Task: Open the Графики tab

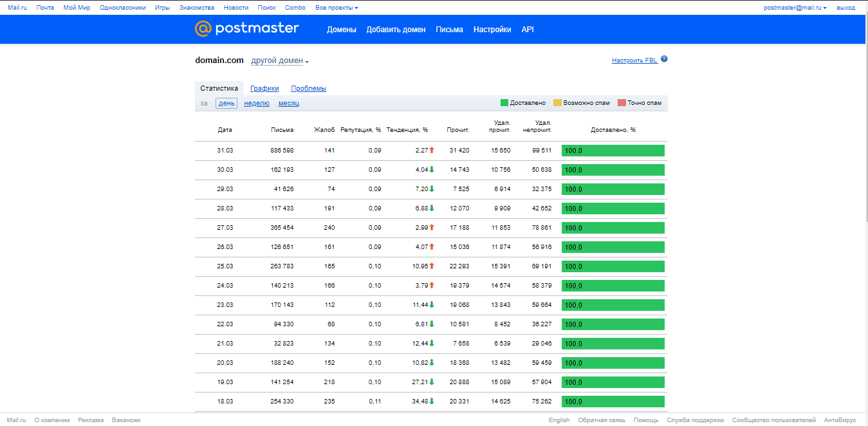Action: (264, 88)
